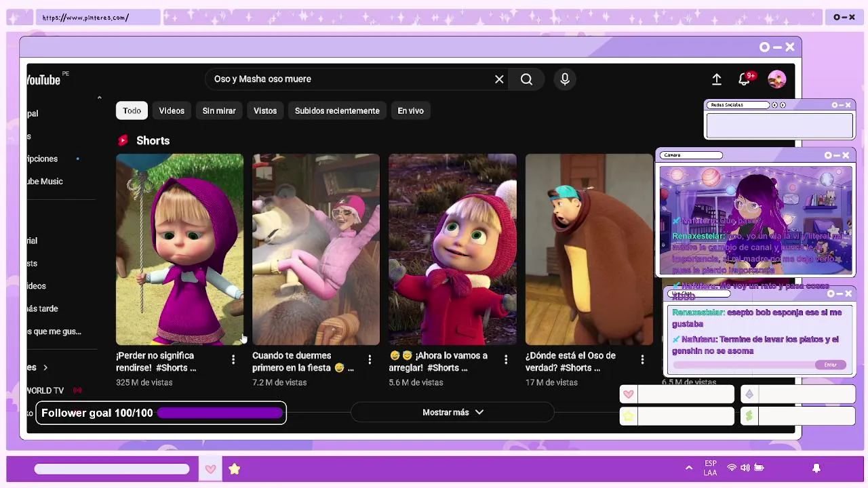Select the Videos filter chip
This screenshot has height=488, width=868.
172,110
